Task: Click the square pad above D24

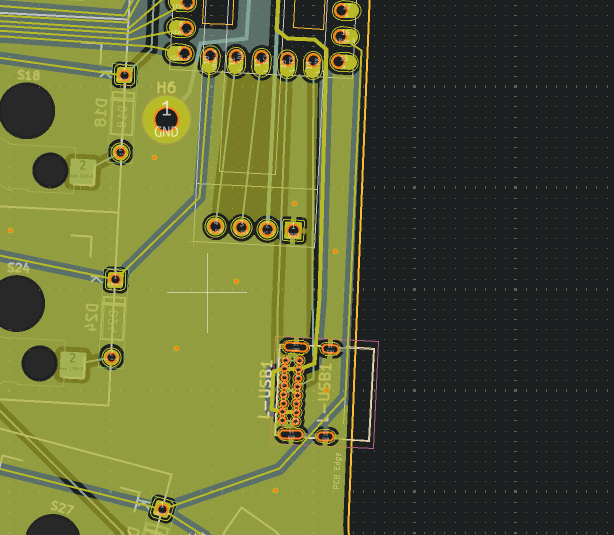Action: click(115, 279)
